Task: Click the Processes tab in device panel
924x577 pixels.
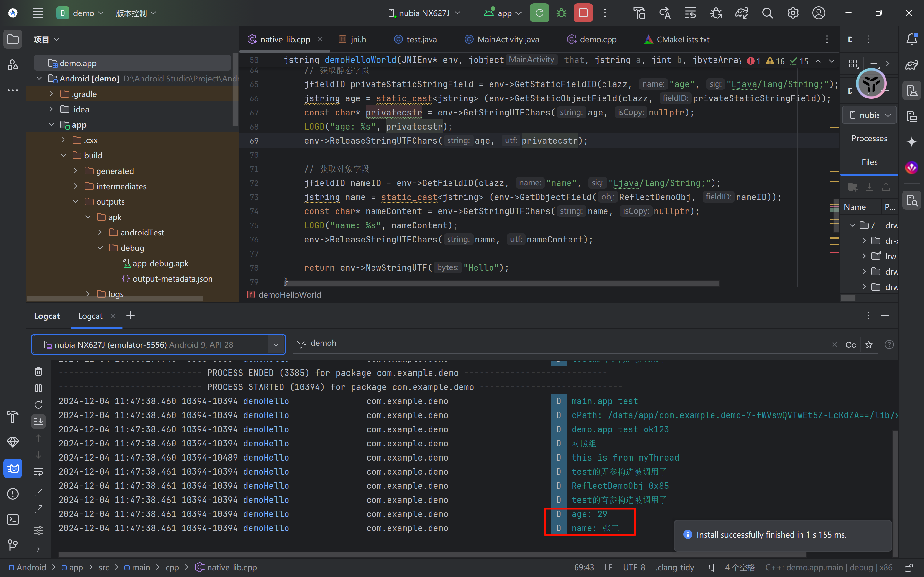Action: click(x=869, y=138)
